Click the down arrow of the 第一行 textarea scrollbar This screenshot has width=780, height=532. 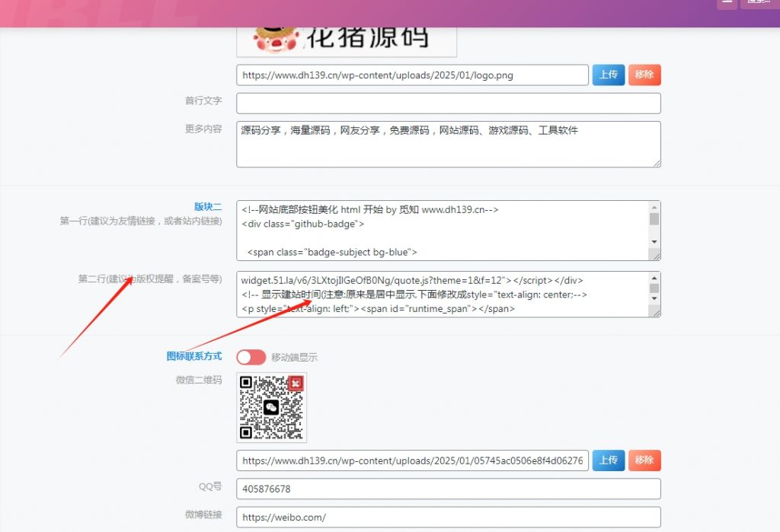(x=654, y=241)
